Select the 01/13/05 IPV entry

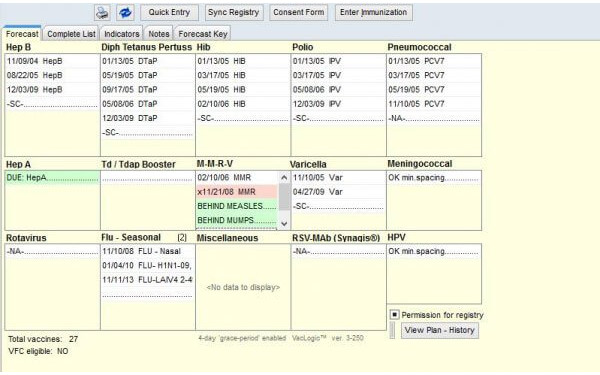pos(338,61)
